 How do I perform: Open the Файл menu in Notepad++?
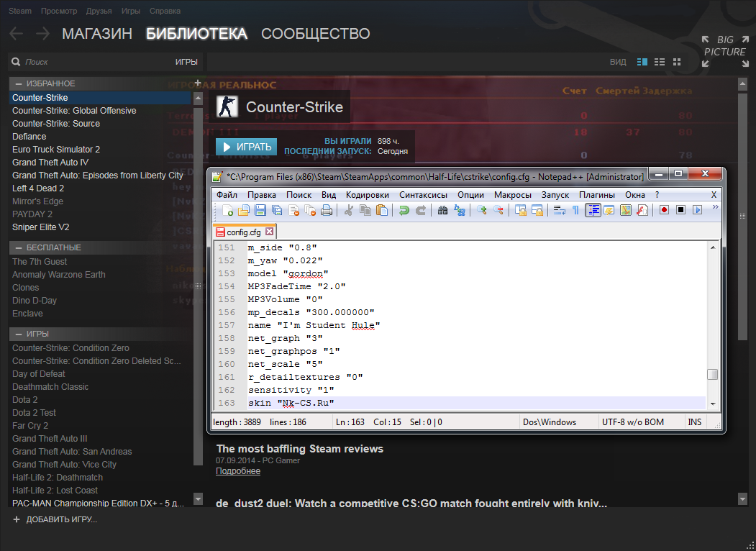pyautogui.click(x=227, y=195)
